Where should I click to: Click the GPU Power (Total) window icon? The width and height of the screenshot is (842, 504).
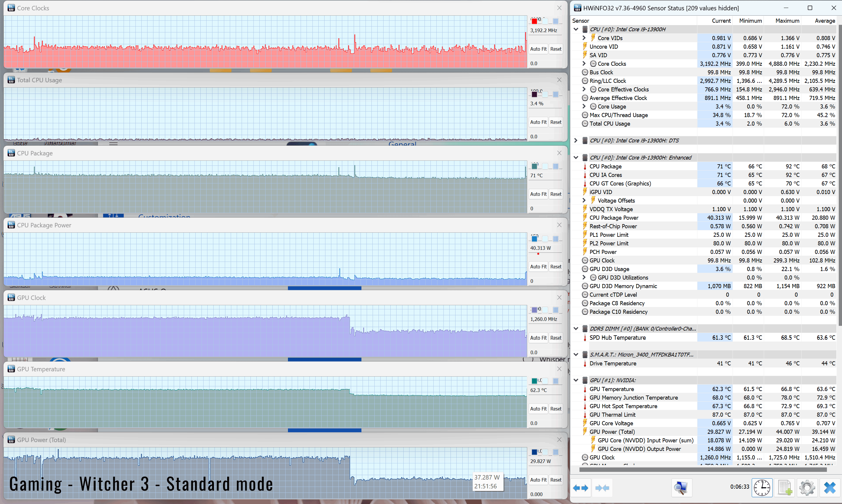11,439
